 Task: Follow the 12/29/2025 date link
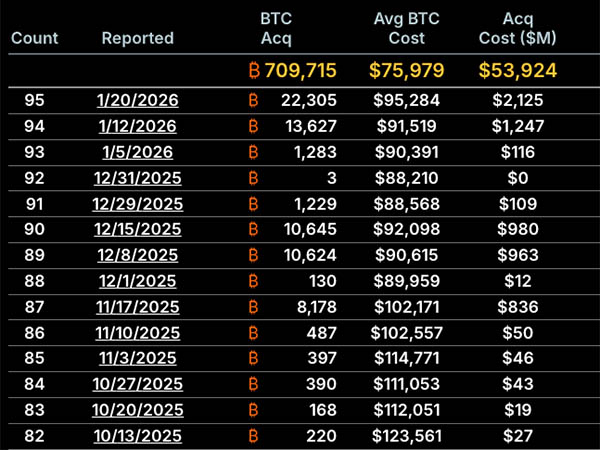(137, 204)
